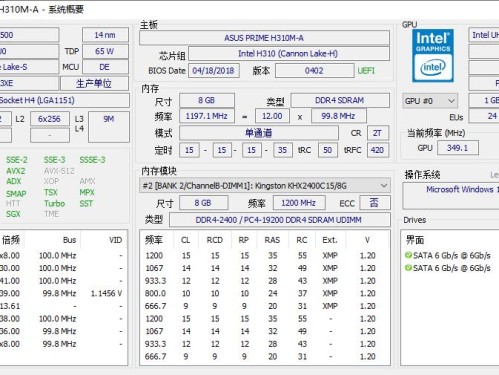
Task: Select the Bus column header in CPU clock table
Action: (x=69, y=240)
